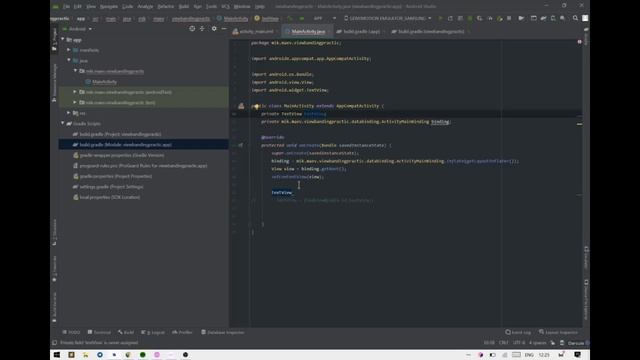Open Windows notification center icon

click(577, 355)
